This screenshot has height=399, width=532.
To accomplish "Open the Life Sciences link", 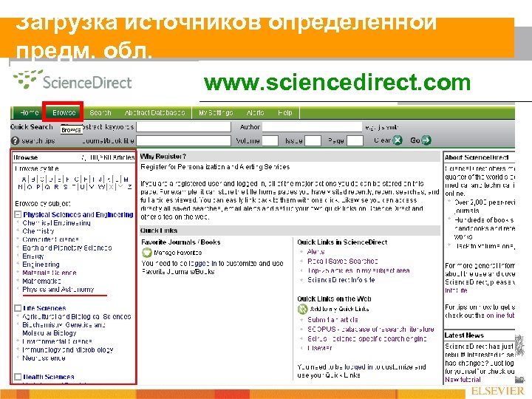I will (x=44, y=308).
